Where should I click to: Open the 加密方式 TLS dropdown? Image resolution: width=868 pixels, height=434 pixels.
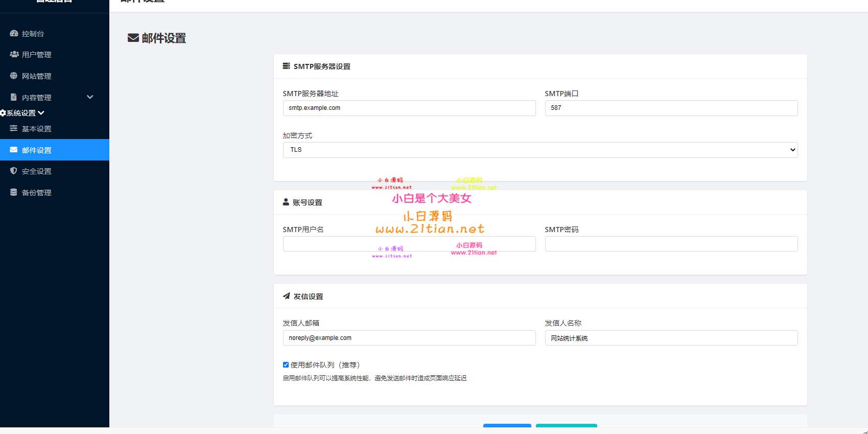tap(540, 150)
